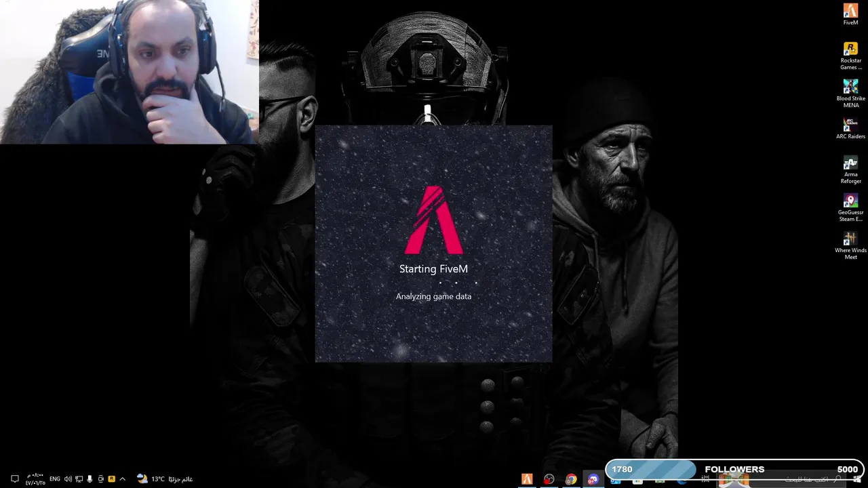
Task: Open the Arma Reforger desktop shortcut
Action: point(850,169)
